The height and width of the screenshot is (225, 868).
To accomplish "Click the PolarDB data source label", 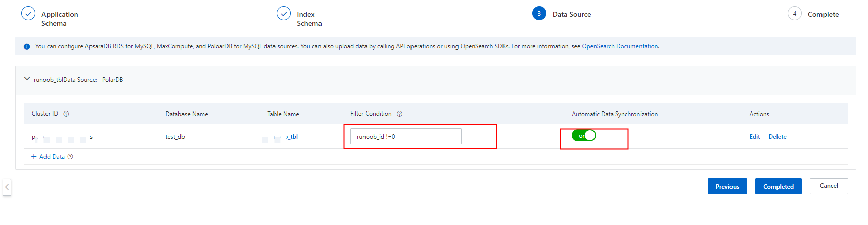I will tap(112, 80).
